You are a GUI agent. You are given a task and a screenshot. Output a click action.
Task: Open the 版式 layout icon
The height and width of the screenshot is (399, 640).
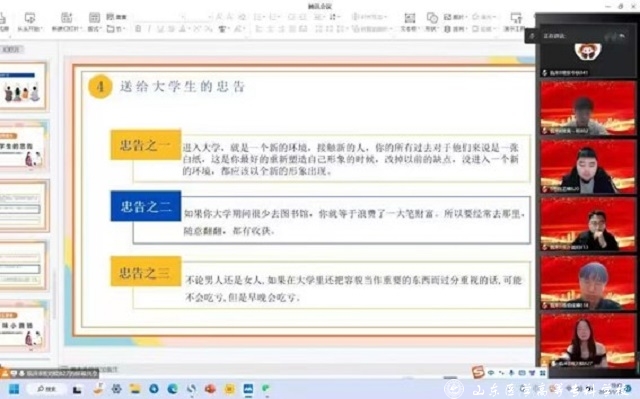(x=94, y=18)
